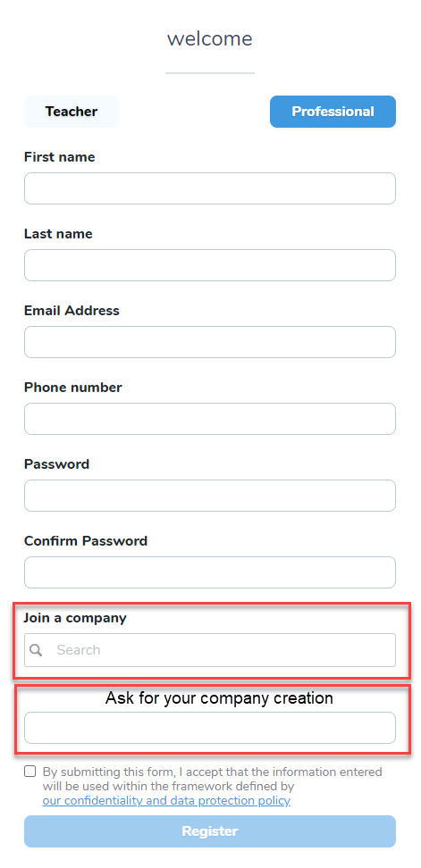
Task: Open the Join a company search box
Action: [x=210, y=650]
